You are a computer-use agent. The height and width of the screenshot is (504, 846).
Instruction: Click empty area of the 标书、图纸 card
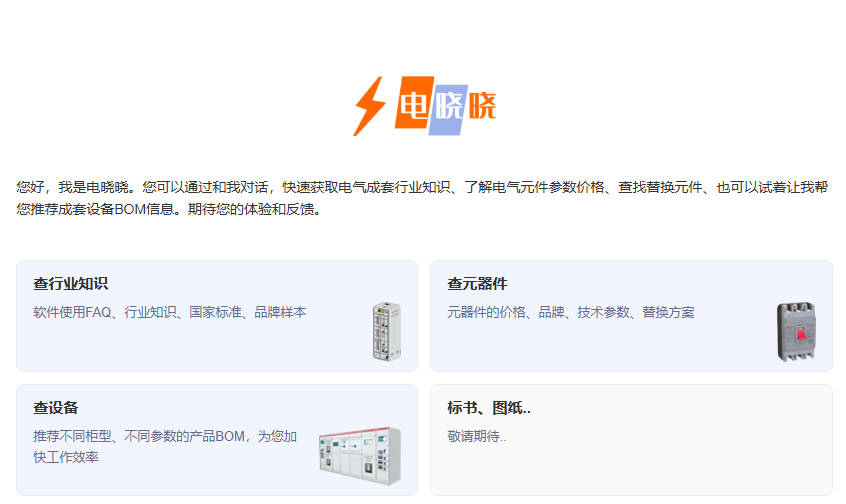coord(631,467)
